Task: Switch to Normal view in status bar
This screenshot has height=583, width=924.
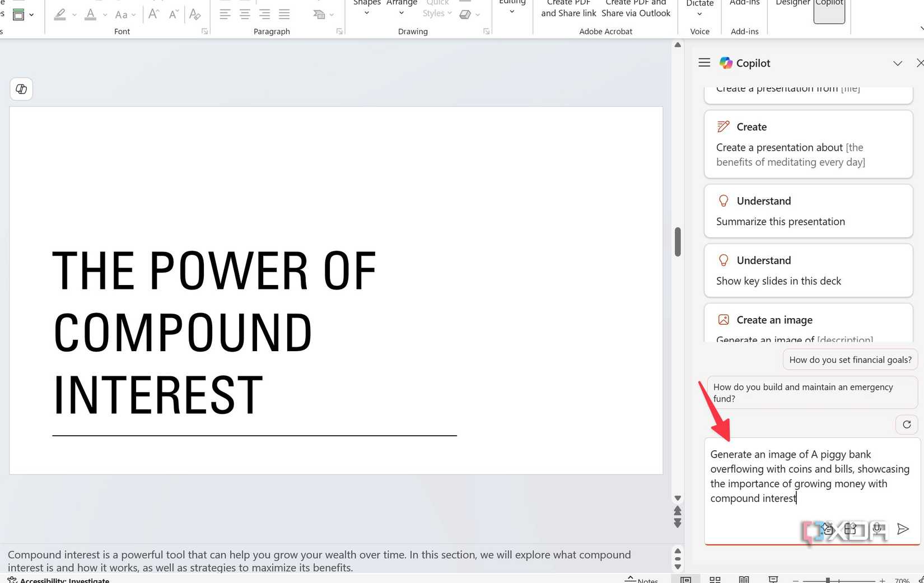Action: point(685,580)
